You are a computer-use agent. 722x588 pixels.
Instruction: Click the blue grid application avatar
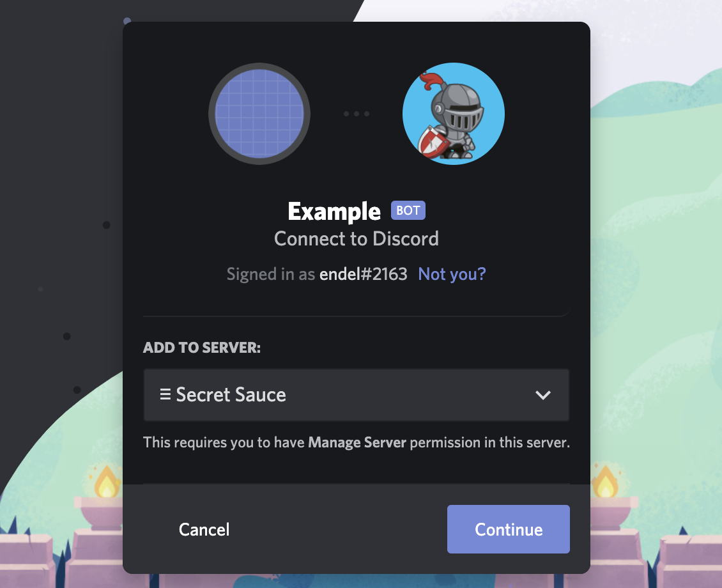pyautogui.click(x=259, y=114)
